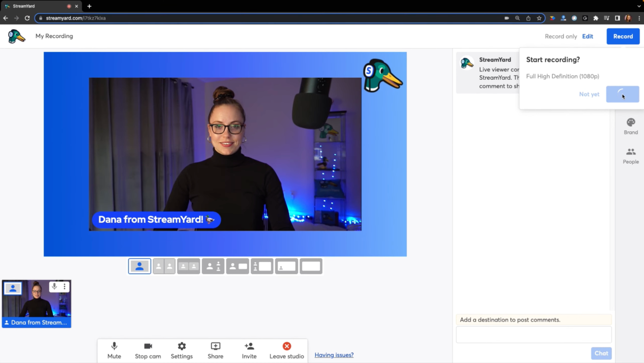Click Not yet in recording prompt
This screenshot has width=644, height=363.
tap(589, 94)
